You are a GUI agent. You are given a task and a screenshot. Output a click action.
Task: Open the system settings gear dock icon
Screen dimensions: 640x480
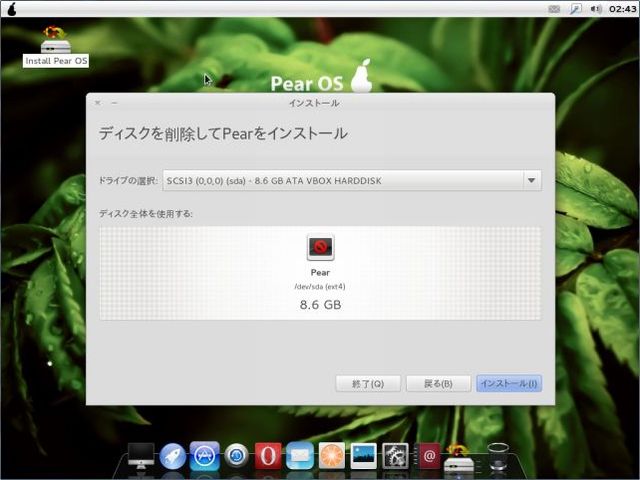[396, 456]
